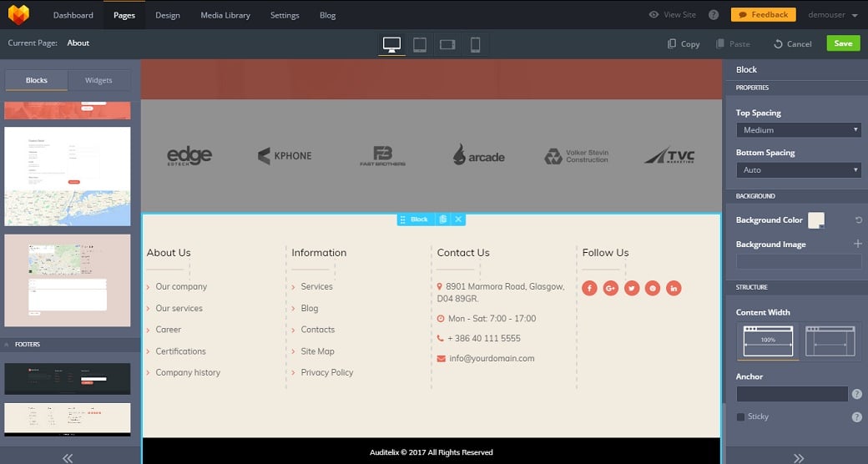Click the Background Color swatch
The width and height of the screenshot is (868, 464).
[x=815, y=220]
